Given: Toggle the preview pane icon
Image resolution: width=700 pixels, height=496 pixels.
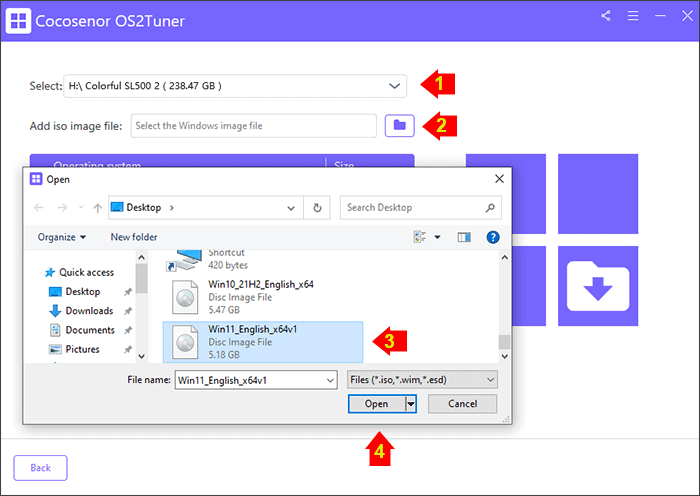Looking at the screenshot, I should [464, 237].
